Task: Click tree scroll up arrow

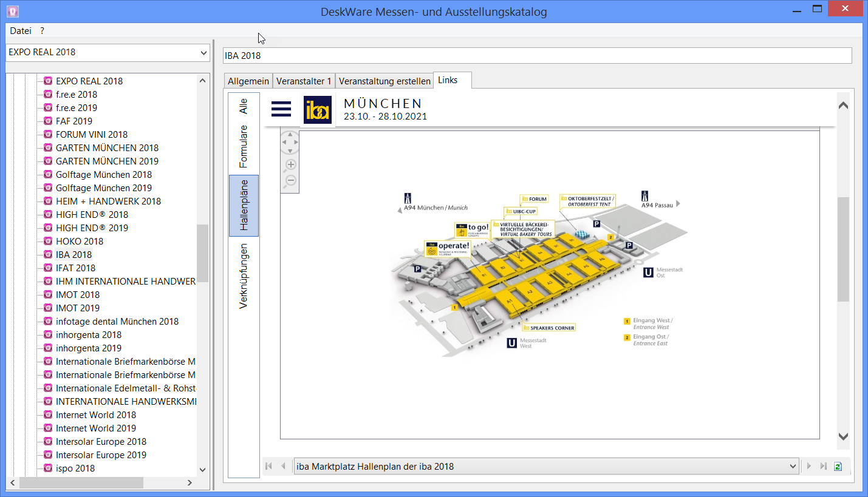Action: 203,80
